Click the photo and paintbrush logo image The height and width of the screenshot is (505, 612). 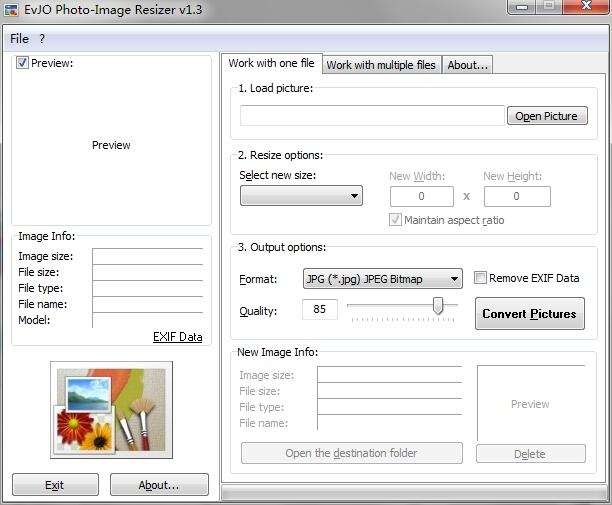tap(111, 410)
